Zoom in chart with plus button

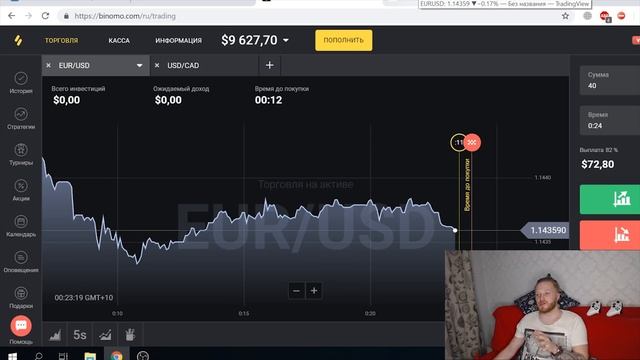point(314,291)
